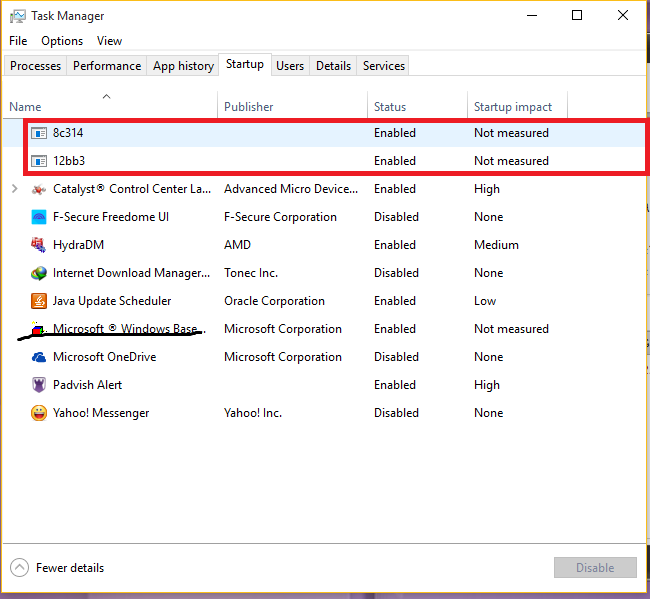Click the F-Secure Corporation publisher cell

click(280, 217)
